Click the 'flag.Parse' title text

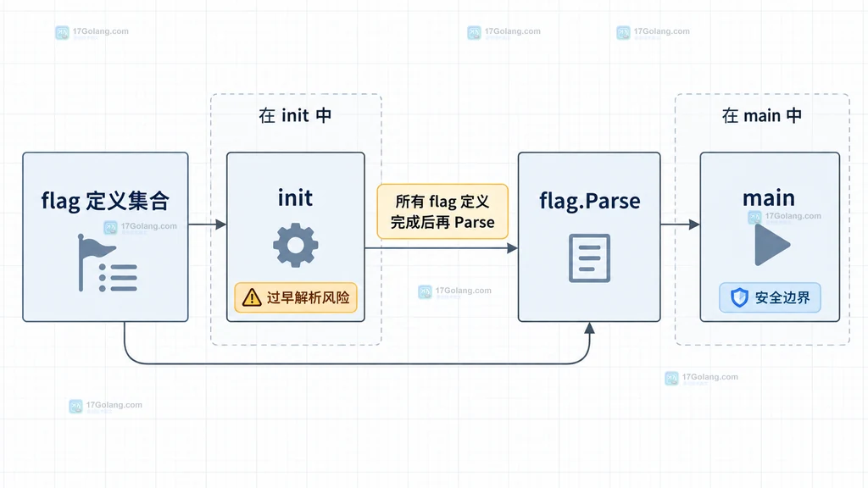coord(590,201)
